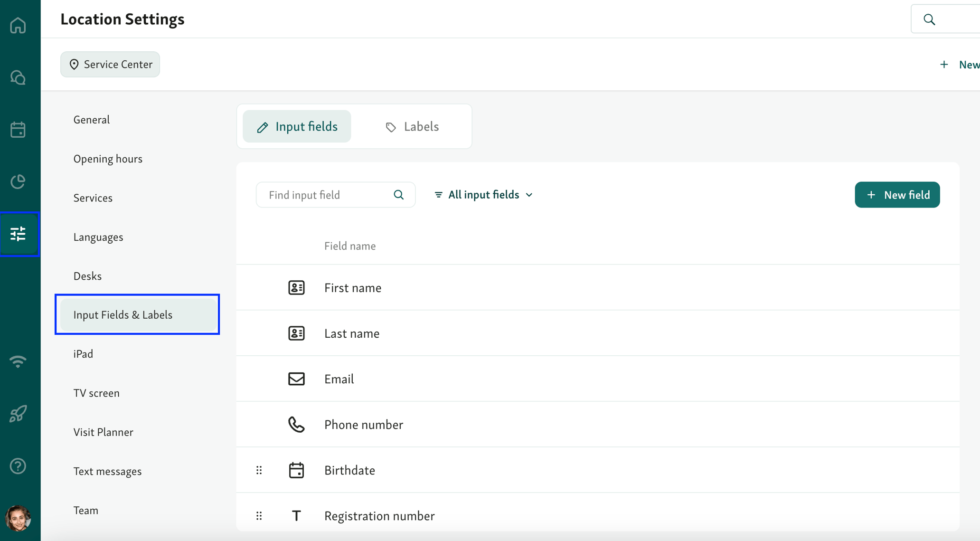Open the search magnifier at top right
980x541 pixels.
[929, 19]
